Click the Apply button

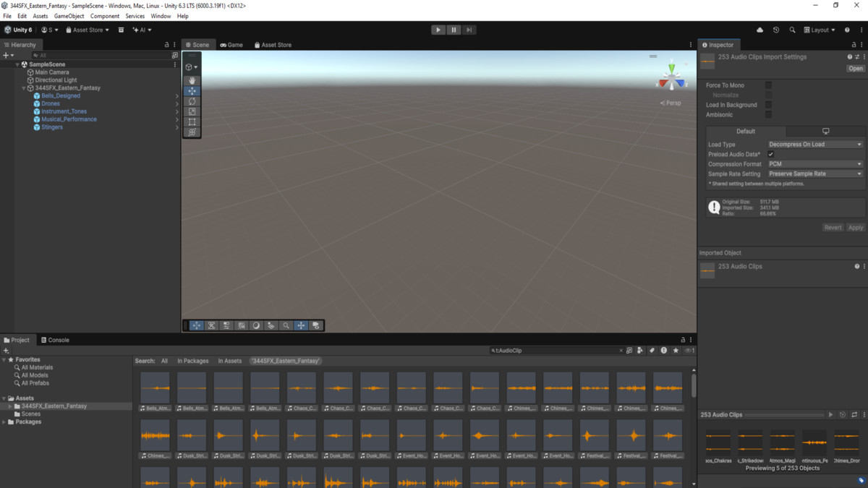(856, 228)
